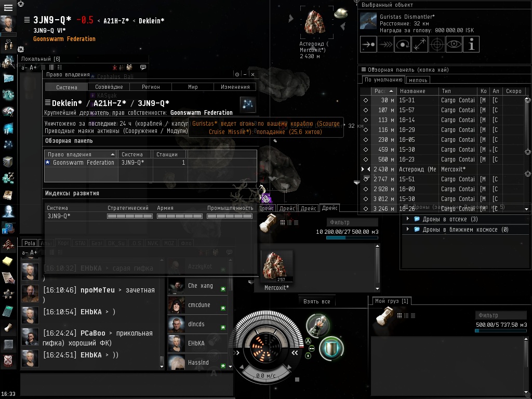Switch the loot container to icon view mode
Image resolution: width=532 pixels, height=399 pixels.
283,222
